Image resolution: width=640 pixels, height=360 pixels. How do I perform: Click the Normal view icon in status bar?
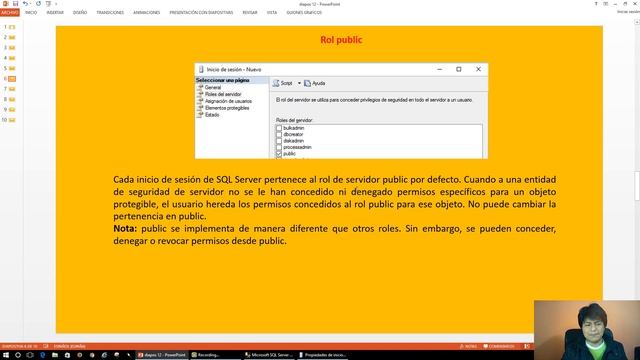(527, 347)
